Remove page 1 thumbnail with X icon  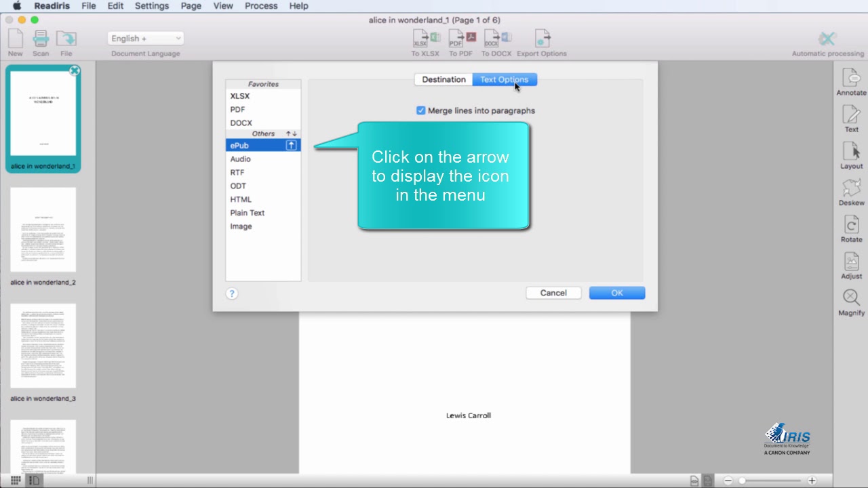pos(75,70)
